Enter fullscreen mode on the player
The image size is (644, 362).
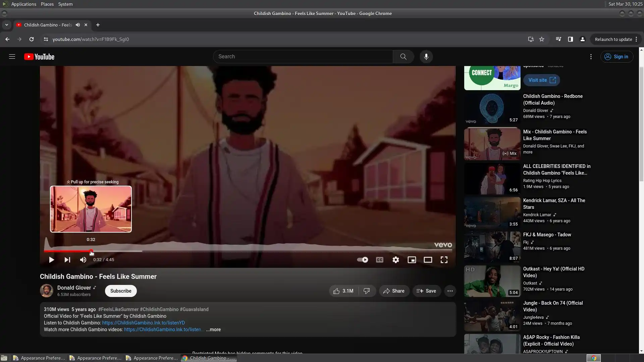point(444,260)
